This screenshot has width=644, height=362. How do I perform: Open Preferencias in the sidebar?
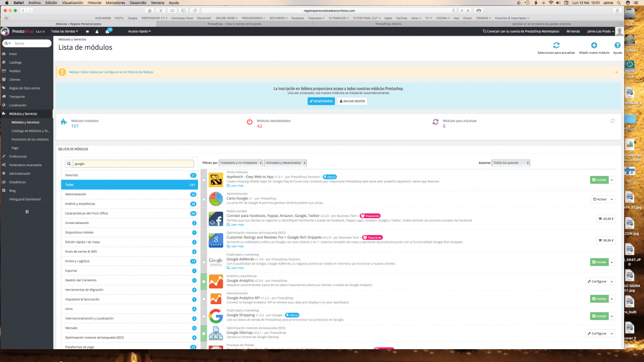pyautogui.click(x=18, y=156)
